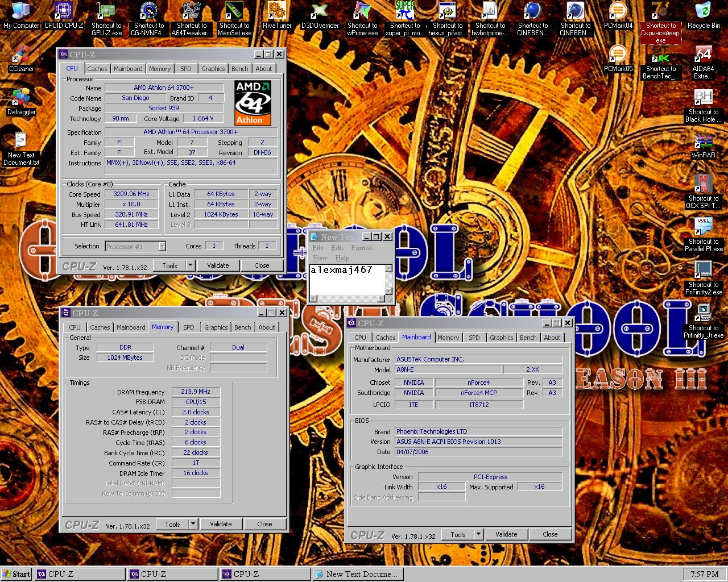Launch RivaTuner desktop icon
The height and width of the screenshot is (582, 728).
(277, 15)
